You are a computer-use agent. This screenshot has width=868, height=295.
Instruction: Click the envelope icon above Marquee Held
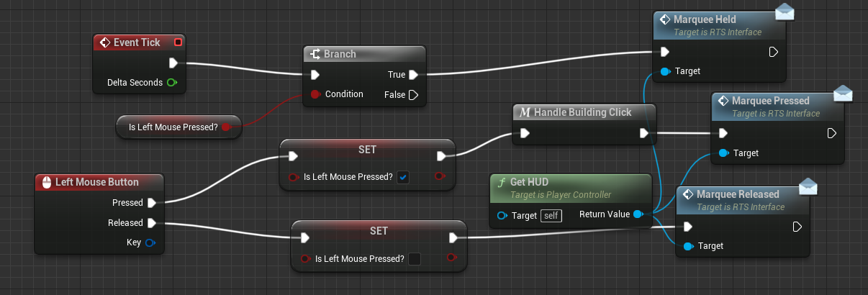783,12
